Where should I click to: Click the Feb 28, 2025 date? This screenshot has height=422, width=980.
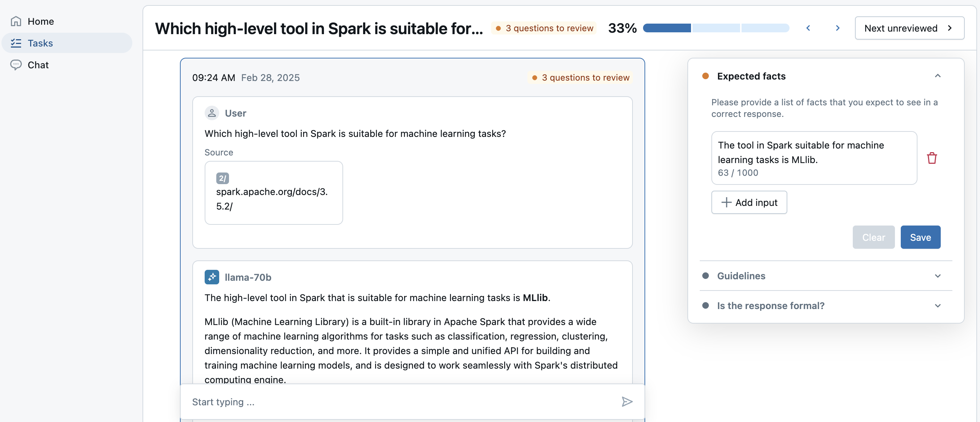tap(270, 78)
